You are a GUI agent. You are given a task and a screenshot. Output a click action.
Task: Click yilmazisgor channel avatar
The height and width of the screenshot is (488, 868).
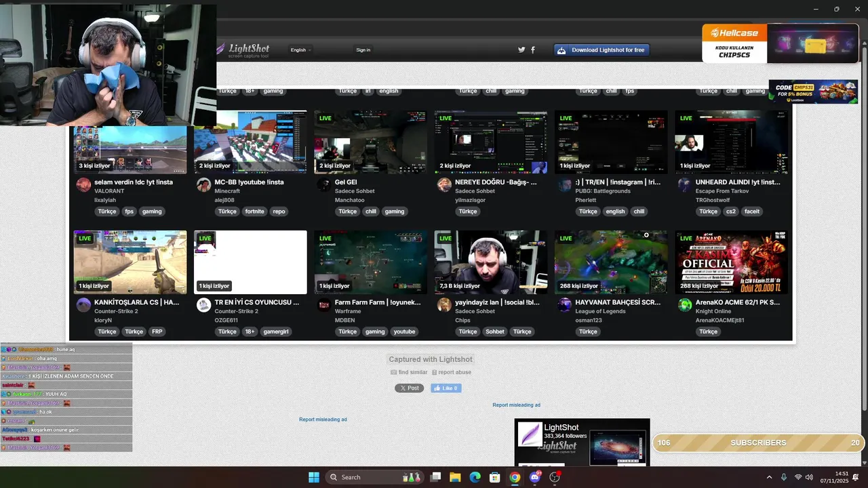pyautogui.click(x=444, y=185)
